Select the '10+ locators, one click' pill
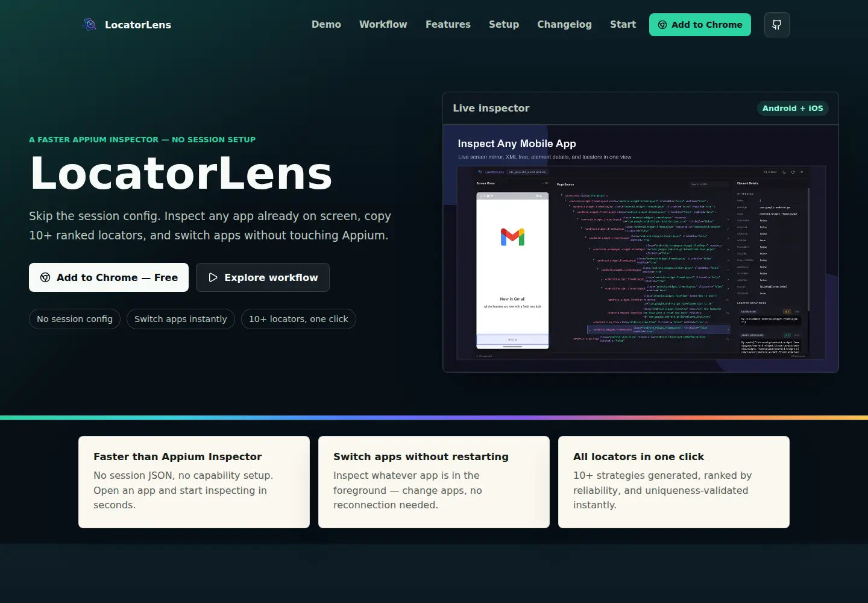This screenshot has height=603, width=868. (298, 319)
